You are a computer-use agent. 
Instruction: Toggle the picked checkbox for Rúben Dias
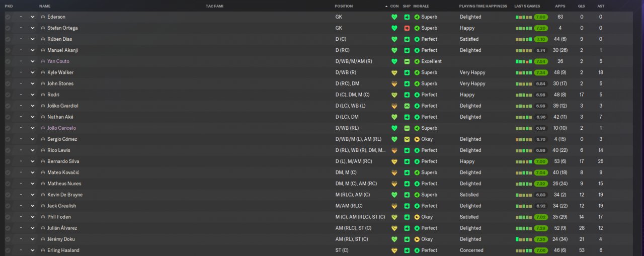[x=8, y=39]
